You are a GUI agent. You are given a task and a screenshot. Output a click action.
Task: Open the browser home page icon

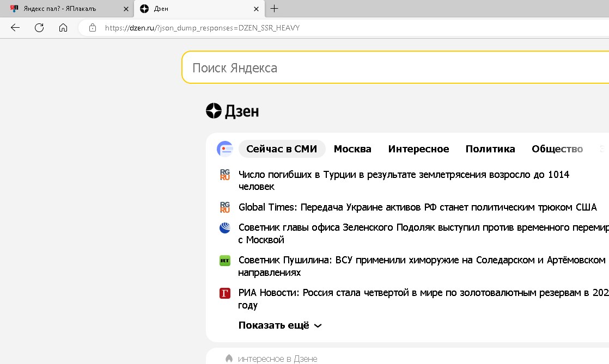63,28
